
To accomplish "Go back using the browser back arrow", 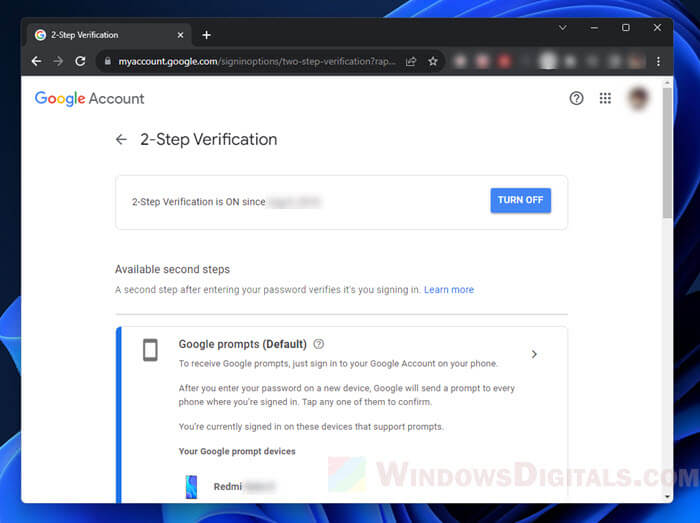I will [37, 61].
